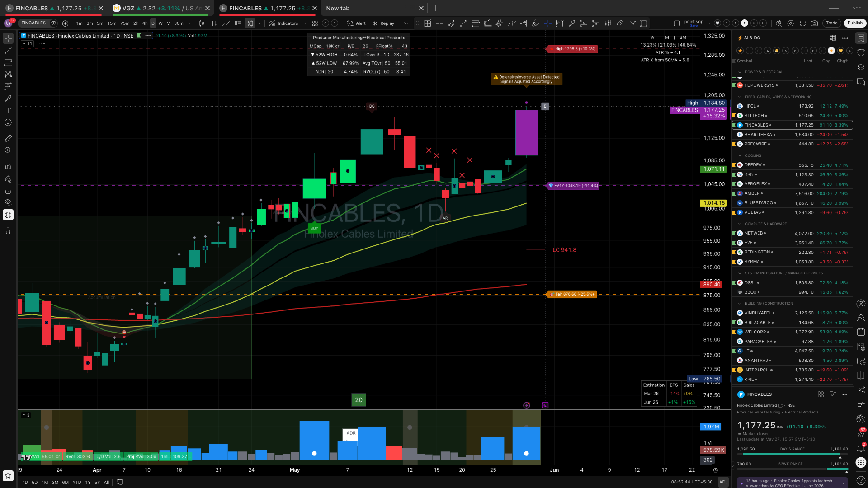Select the ruler measure tool

(8, 138)
